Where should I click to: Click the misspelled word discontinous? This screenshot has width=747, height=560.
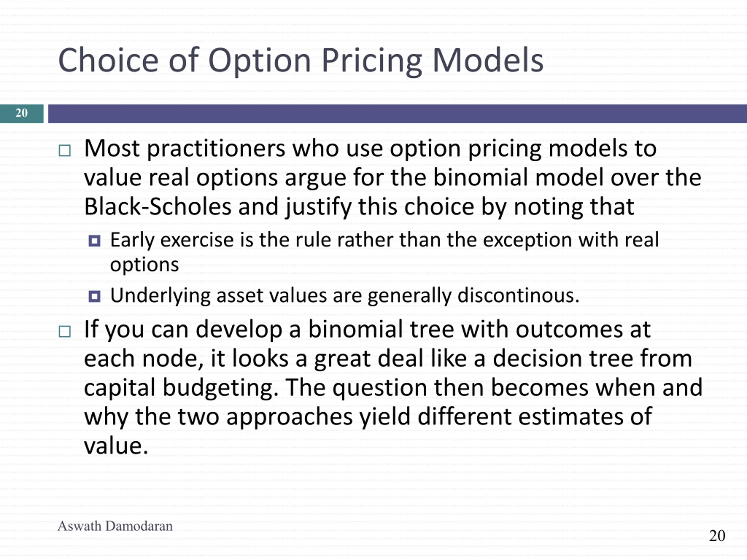pyautogui.click(x=518, y=295)
